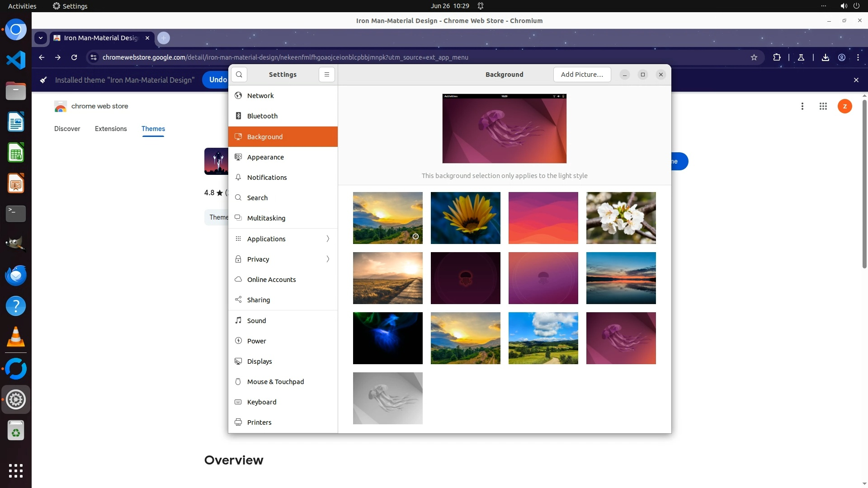868x488 pixels.
Task: Open the Chromium three-dot menu
Action: pos(858,57)
